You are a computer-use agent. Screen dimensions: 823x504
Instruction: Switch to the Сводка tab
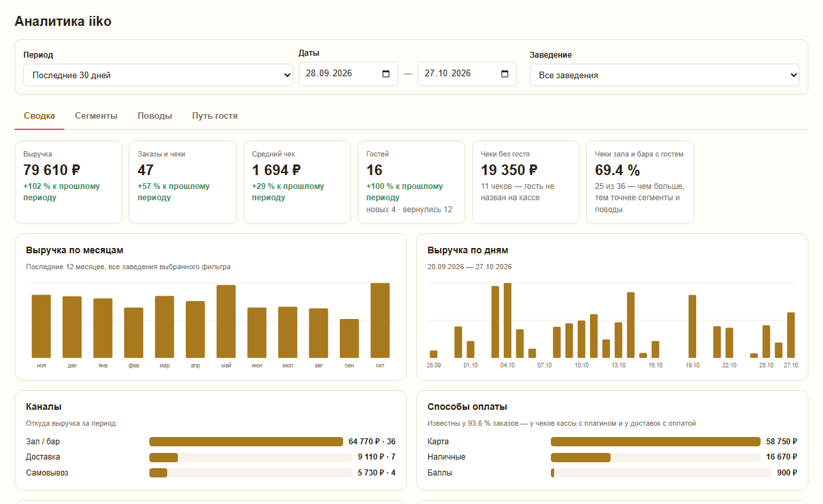[x=39, y=116]
